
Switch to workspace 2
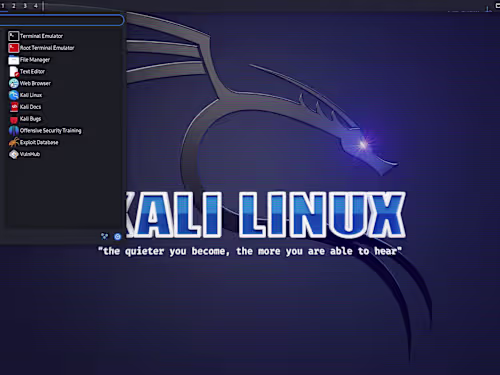[14, 6]
